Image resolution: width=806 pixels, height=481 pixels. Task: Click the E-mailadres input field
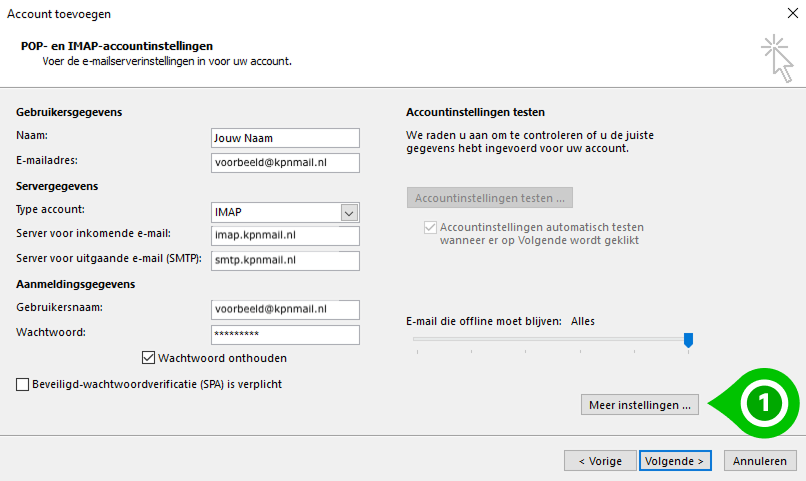[x=285, y=162]
